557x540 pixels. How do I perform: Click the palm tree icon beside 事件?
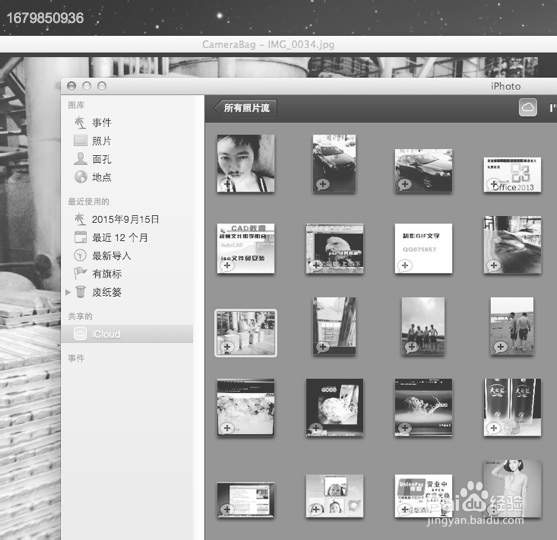(80, 123)
